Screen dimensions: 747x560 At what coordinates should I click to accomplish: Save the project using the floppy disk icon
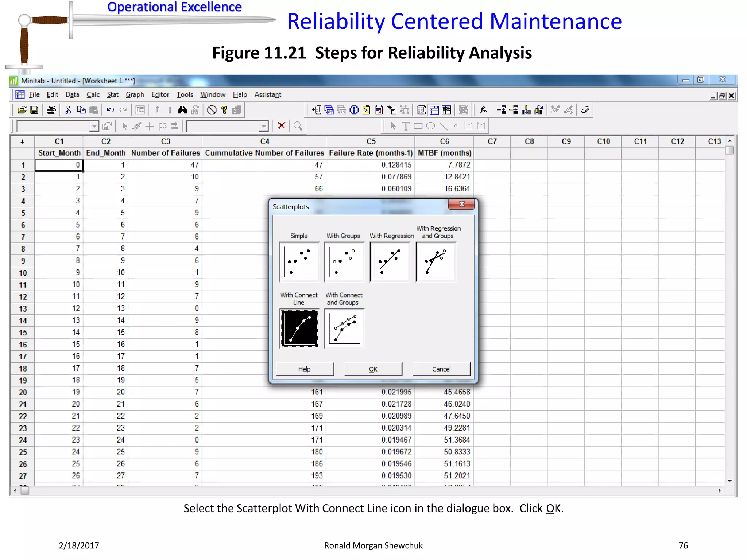point(34,110)
